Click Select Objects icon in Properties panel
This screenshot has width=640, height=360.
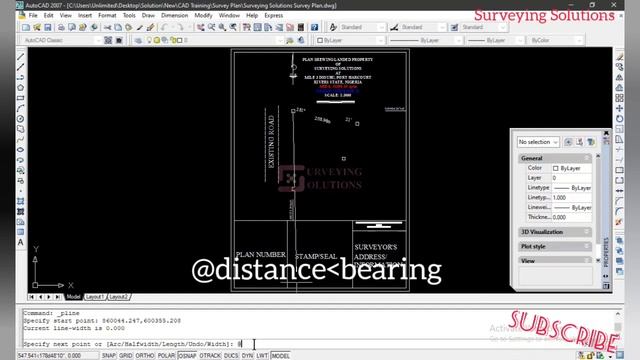(580, 142)
